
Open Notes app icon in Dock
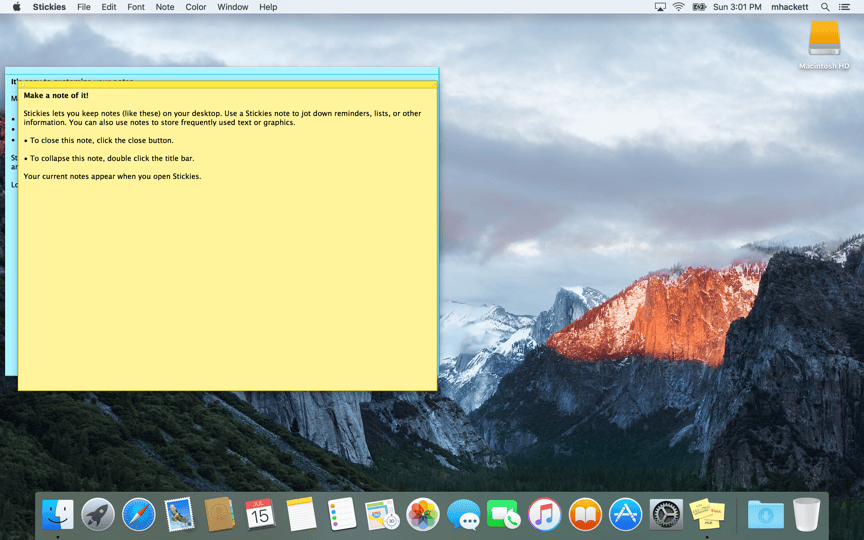[301, 514]
